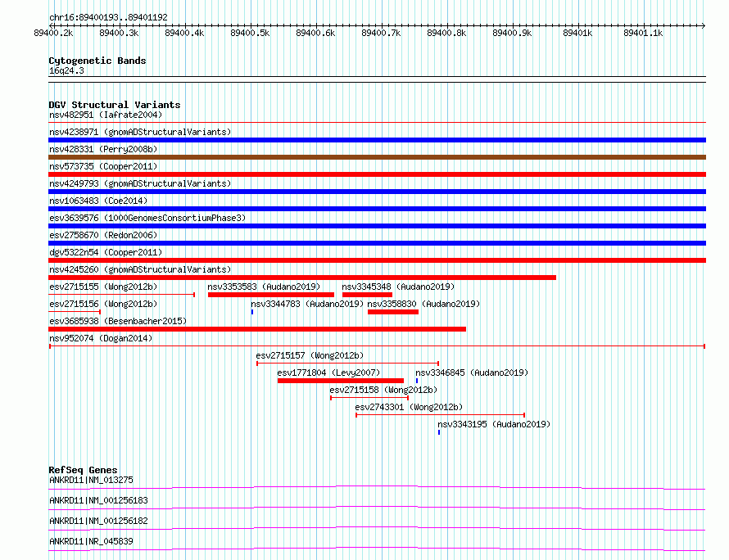This screenshot has height=560, width=729.
Task: Click the ruler's right arrowhead
Action: (704, 25)
